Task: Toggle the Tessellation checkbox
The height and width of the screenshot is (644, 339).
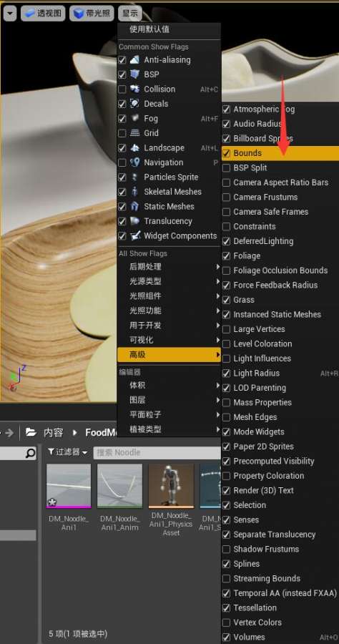Action: (x=226, y=608)
